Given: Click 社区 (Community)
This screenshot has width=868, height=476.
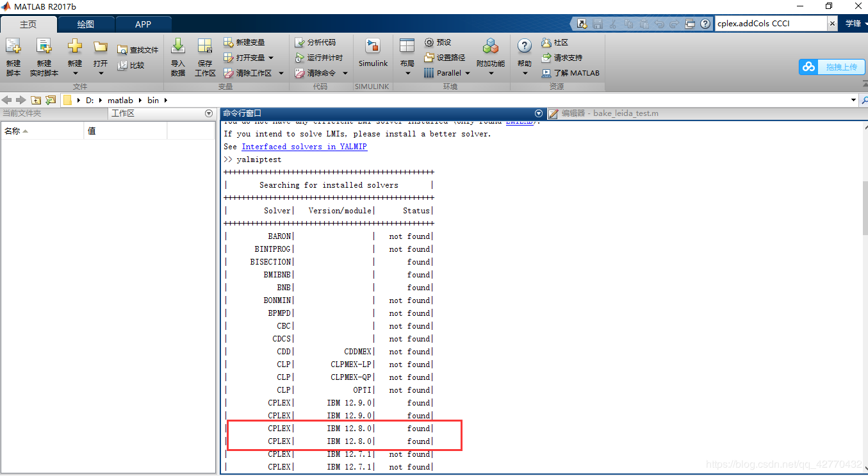Looking at the screenshot, I should [555, 42].
